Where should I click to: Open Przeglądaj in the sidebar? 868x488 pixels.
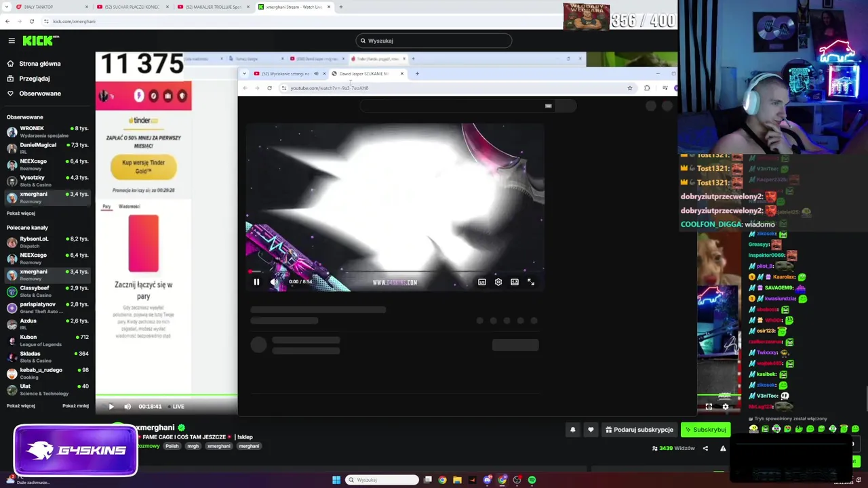click(34, 79)
